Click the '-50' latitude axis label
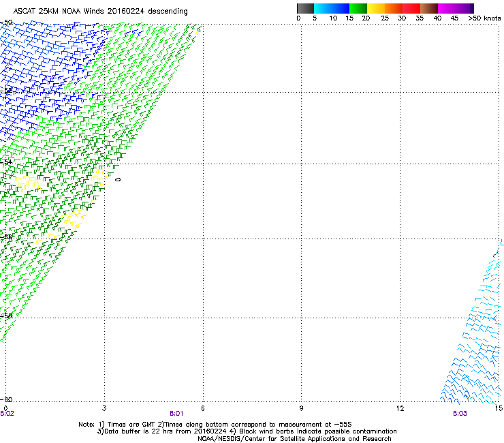Viewport: 504px width, 443px height. (x=6, y=22)
